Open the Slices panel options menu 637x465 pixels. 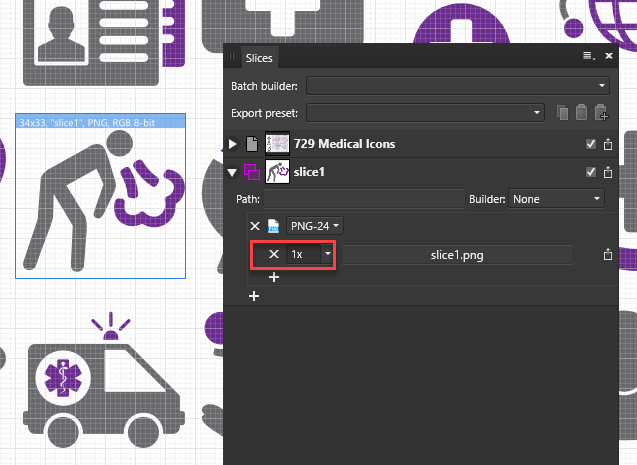pos(588,59)
